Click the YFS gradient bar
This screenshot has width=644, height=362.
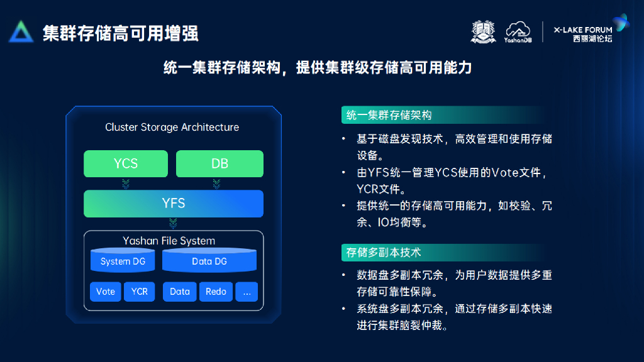point(173,203)
